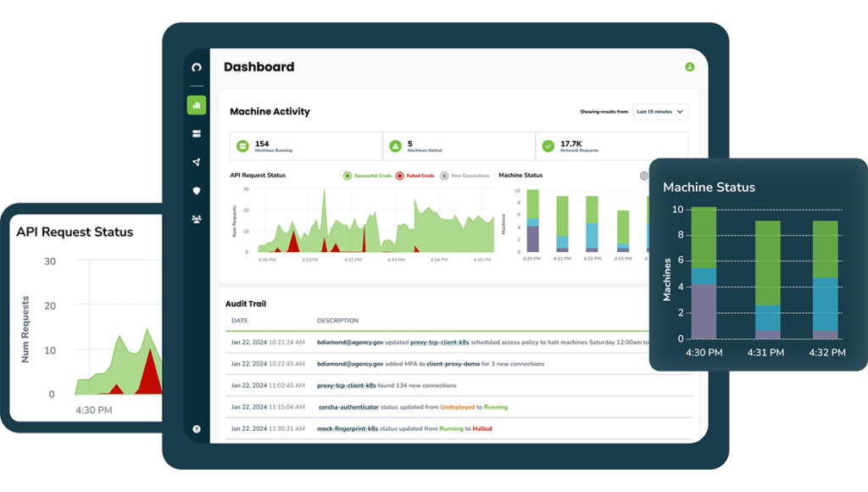Viewport: 868px width, 492px height.
Task: Open the user profile avatar icon
Action: coord(689,67)
